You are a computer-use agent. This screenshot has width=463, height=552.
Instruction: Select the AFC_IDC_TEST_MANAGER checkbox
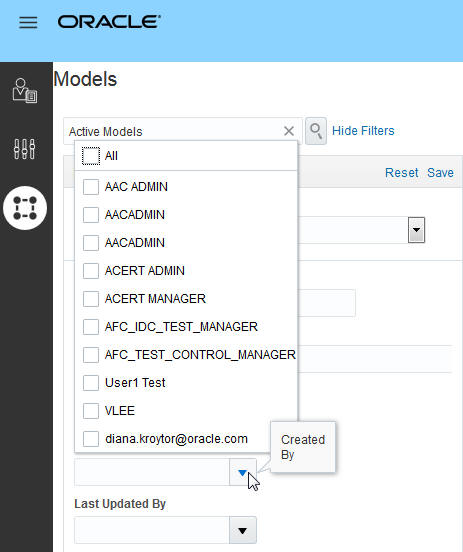(91, 327)
